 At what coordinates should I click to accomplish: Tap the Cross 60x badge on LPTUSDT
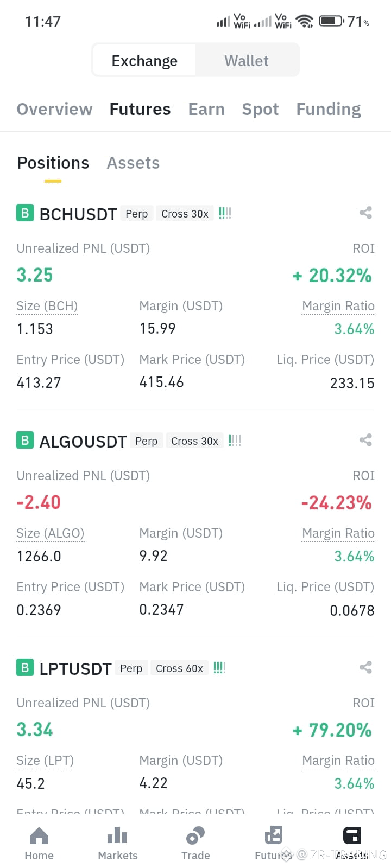(180, 668)
